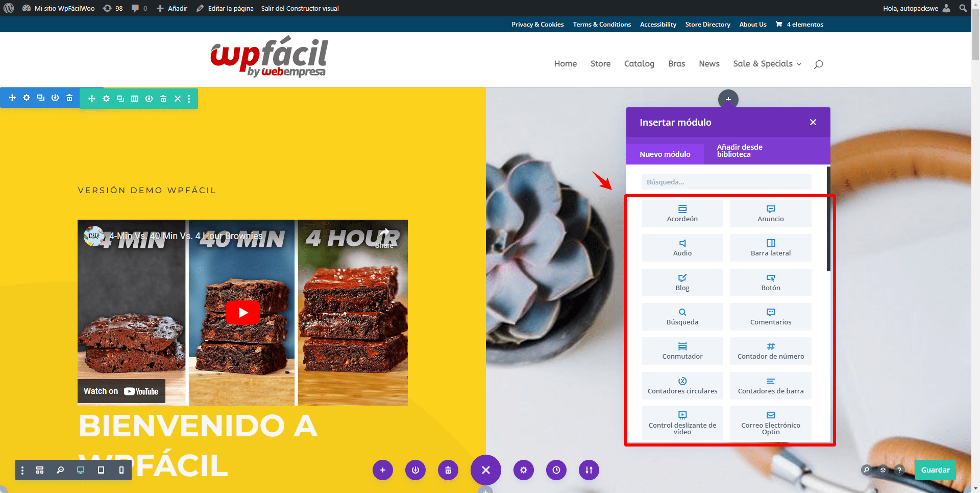980x493 pixels.
Task: Open Añadir in WordPress admin bar
Action: point(172,8)
